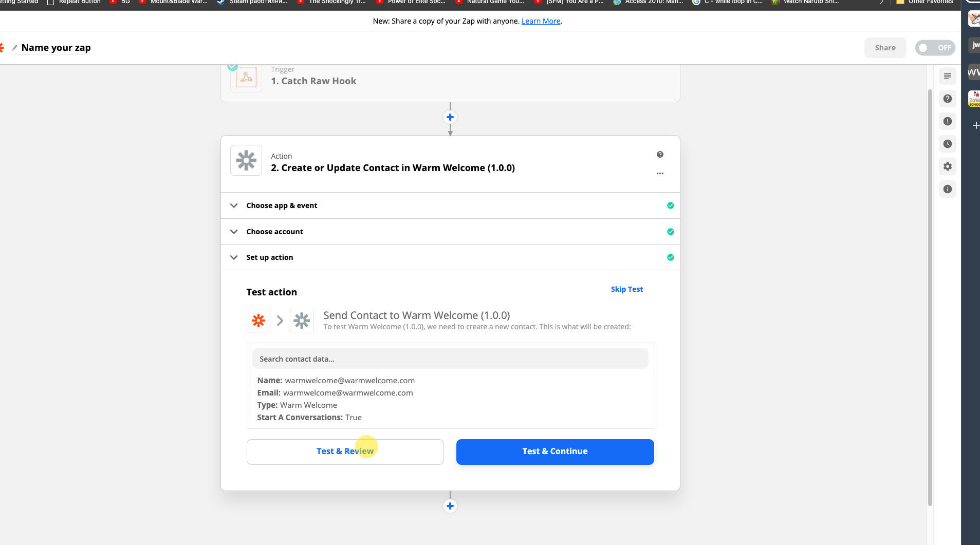This screenshot has height=545, width=980.
Task: Open the BG bookmark
Action: pyautogui.click(x=120, y=2)
